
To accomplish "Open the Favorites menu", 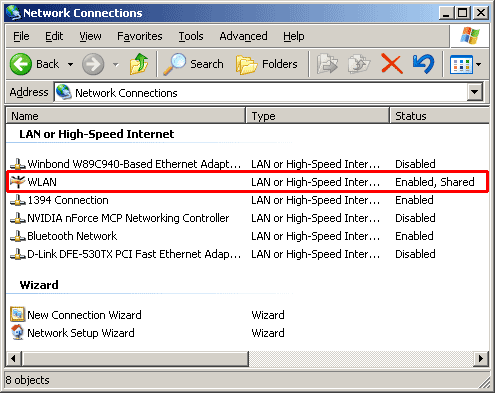I will tap(140, 36).
